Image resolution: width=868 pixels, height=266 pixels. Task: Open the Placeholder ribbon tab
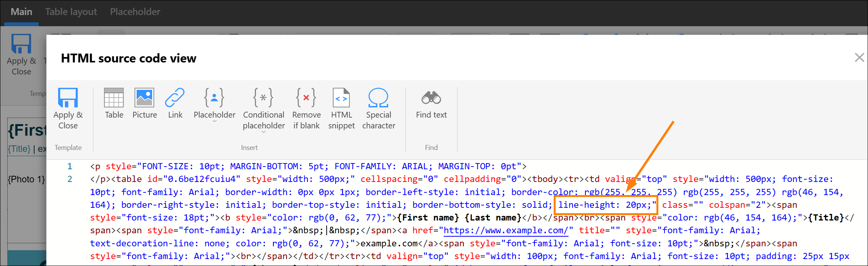[x=135, y=12]
